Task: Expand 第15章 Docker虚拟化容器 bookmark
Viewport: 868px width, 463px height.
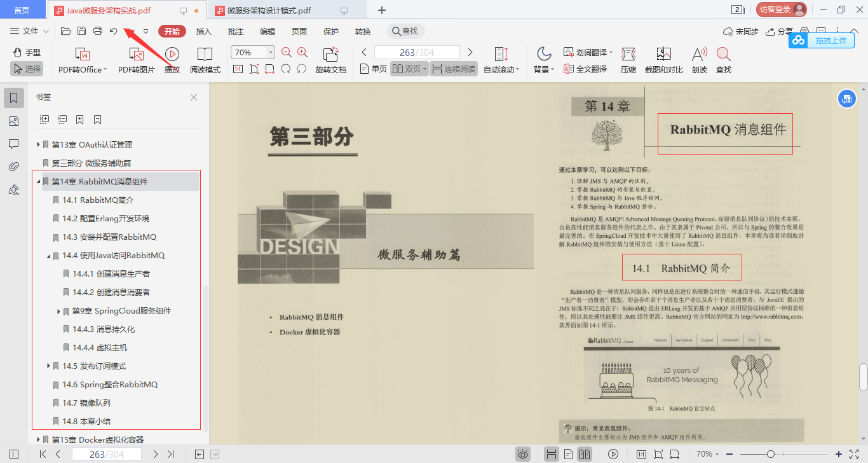Action: [38, 440]
